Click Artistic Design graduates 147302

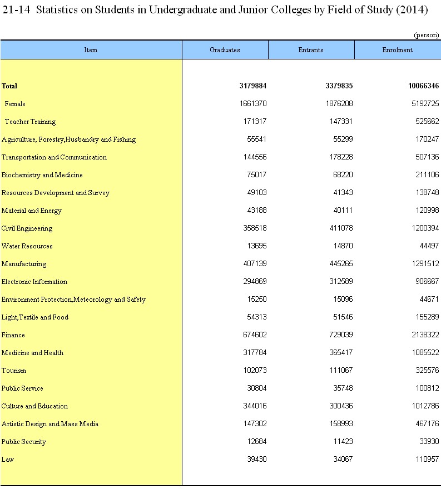click(255, 423)
